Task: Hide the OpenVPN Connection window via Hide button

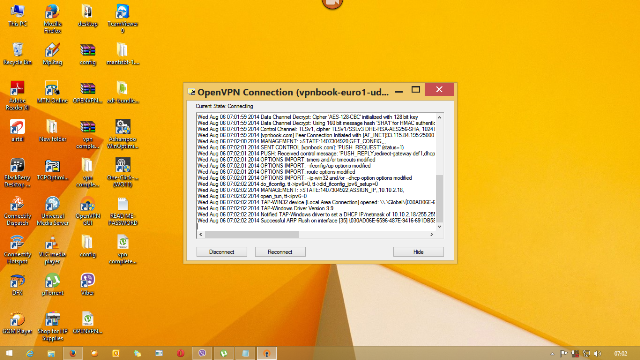Action: tap(418, 252)
